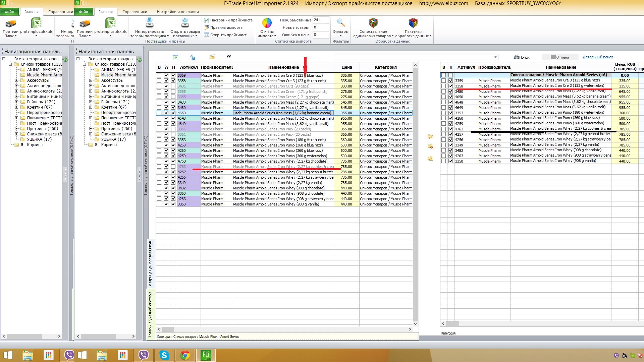
Task: Expand Витамины in the leftmost navigation tree
Action: coord(16,97)
